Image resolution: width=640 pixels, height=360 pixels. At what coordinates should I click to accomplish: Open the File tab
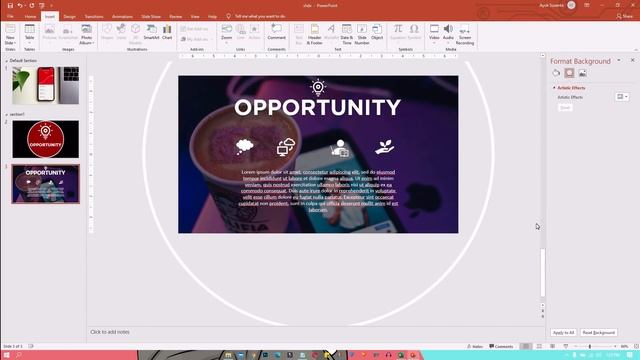[10, 16]
